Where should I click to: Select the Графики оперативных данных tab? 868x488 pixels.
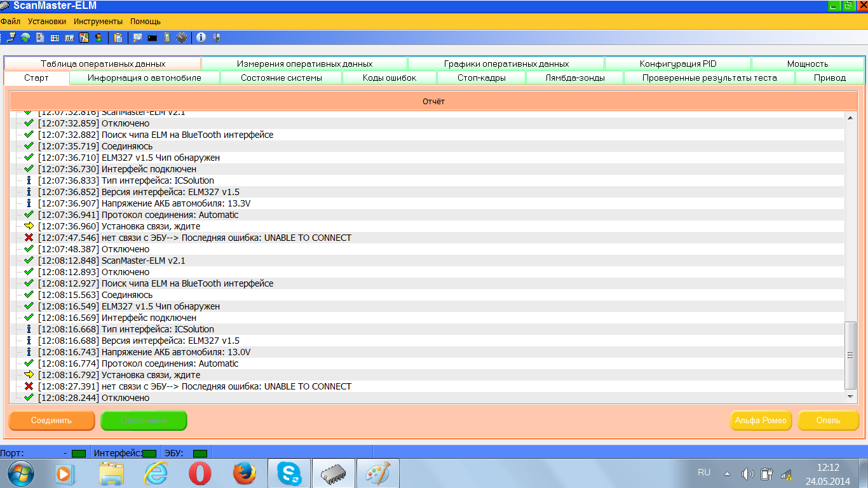[506, 64]
